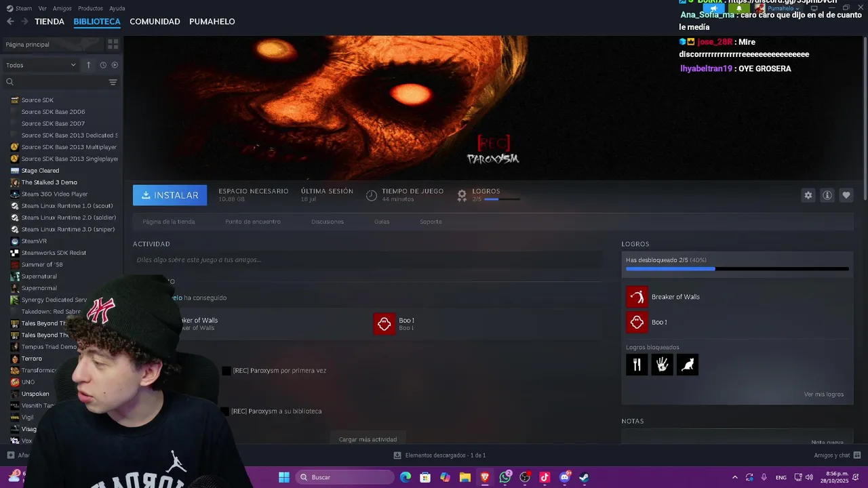Screen dimensions: 868x488
Task: Open the Comunidad tab
Action: (155, 22)
